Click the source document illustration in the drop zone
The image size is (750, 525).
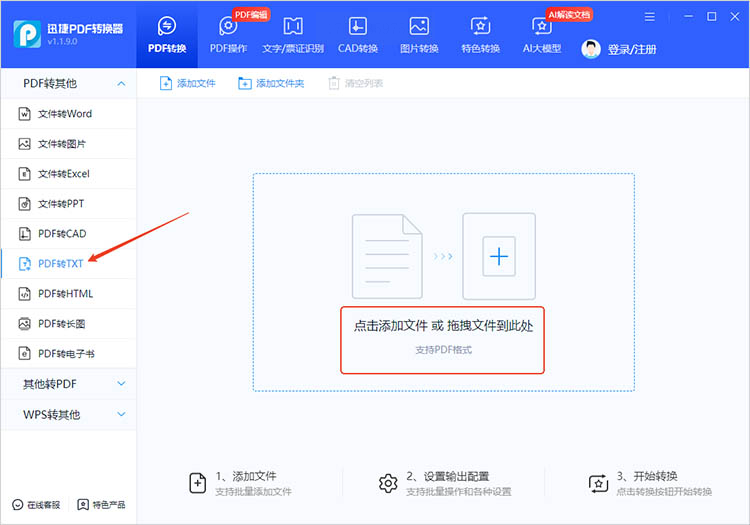point(387,256)
